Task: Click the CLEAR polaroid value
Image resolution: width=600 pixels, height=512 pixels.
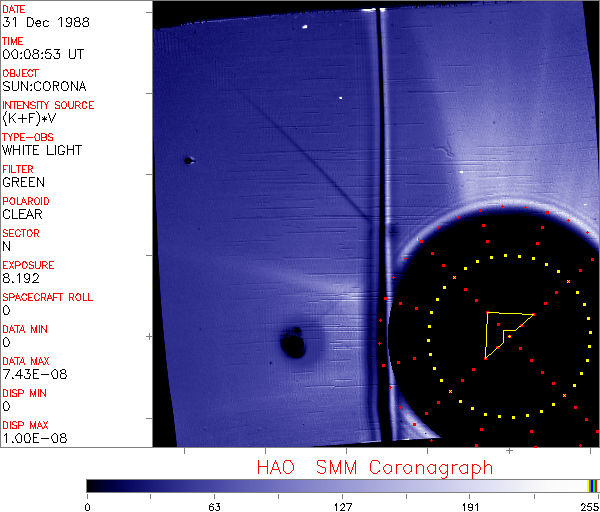Action: [x=23, y=214]
